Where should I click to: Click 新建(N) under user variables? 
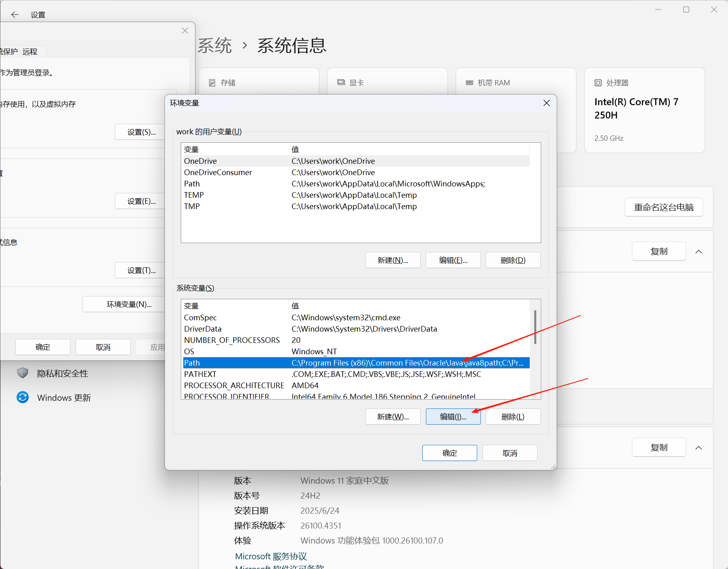click(393, 260)
